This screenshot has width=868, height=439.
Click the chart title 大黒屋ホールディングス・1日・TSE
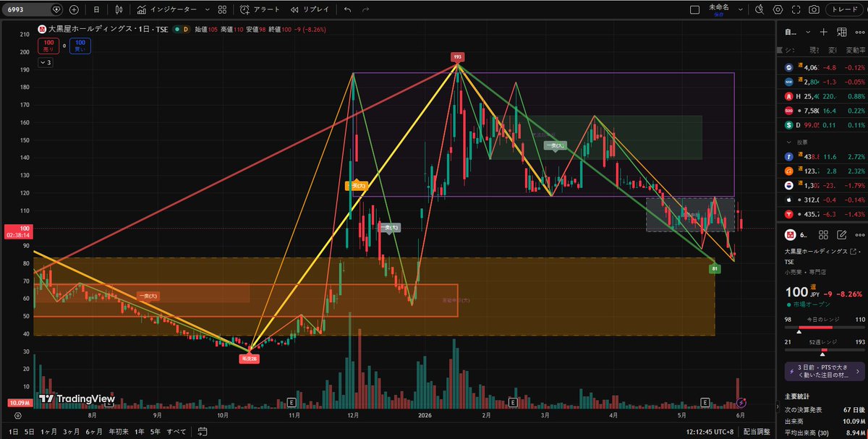tap(107, 29)
